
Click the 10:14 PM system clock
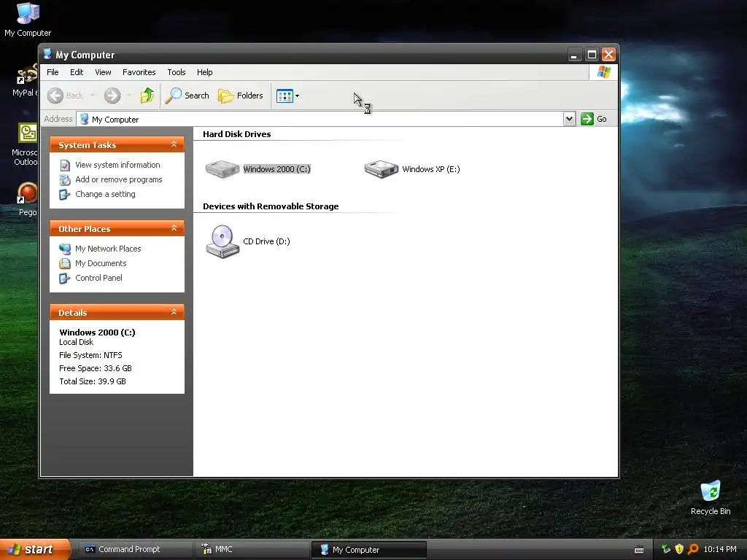[x=720, y=550]
